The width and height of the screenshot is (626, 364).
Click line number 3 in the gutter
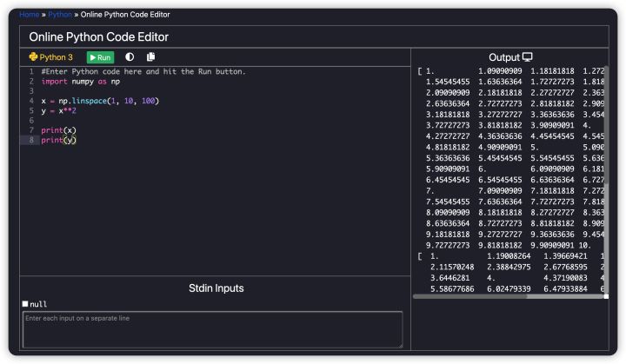pyautogui.click(x=31, y=91)
